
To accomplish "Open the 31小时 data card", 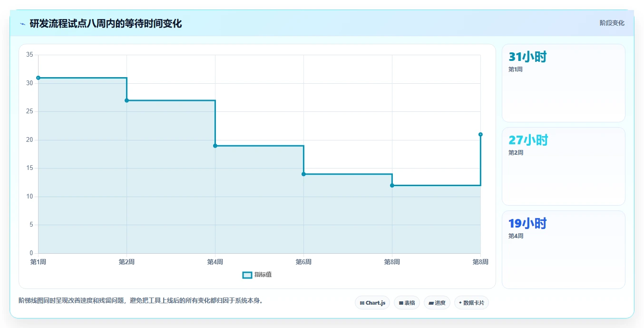I will 564,83.
